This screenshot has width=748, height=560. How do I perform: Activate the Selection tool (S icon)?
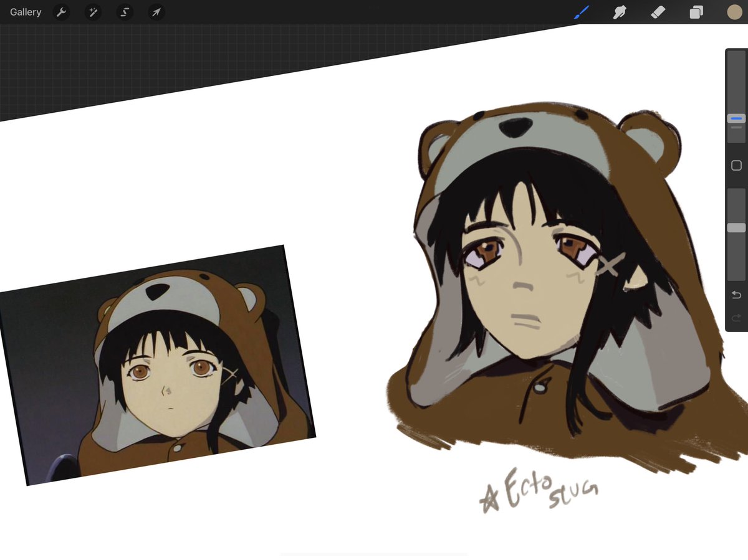[125, 12]
